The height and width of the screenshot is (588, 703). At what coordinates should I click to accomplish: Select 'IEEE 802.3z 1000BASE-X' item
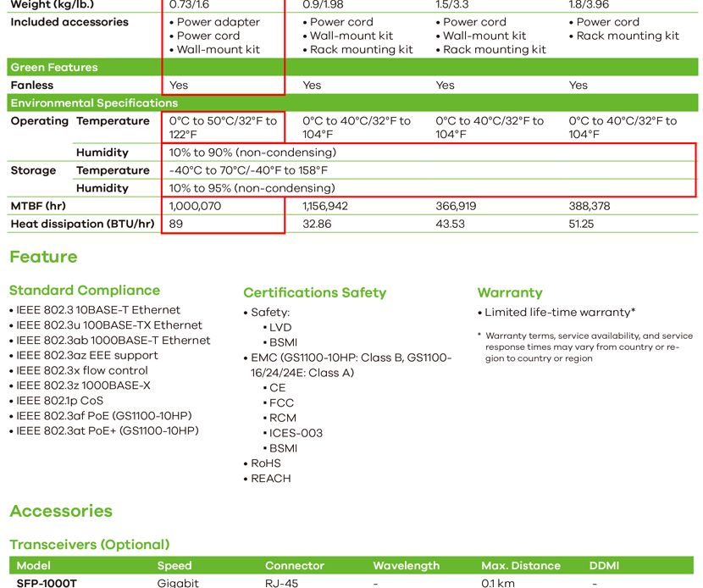click(x=83, y=386)
